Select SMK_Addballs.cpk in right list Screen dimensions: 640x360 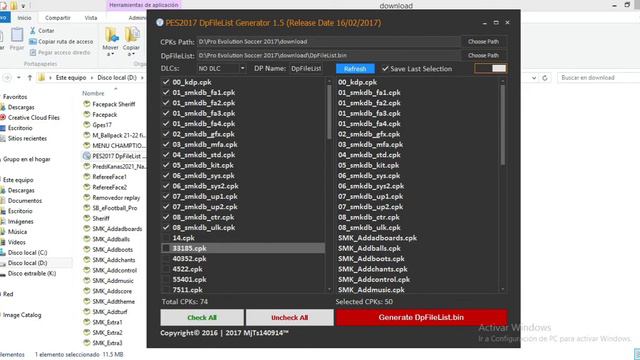(369, 248)
